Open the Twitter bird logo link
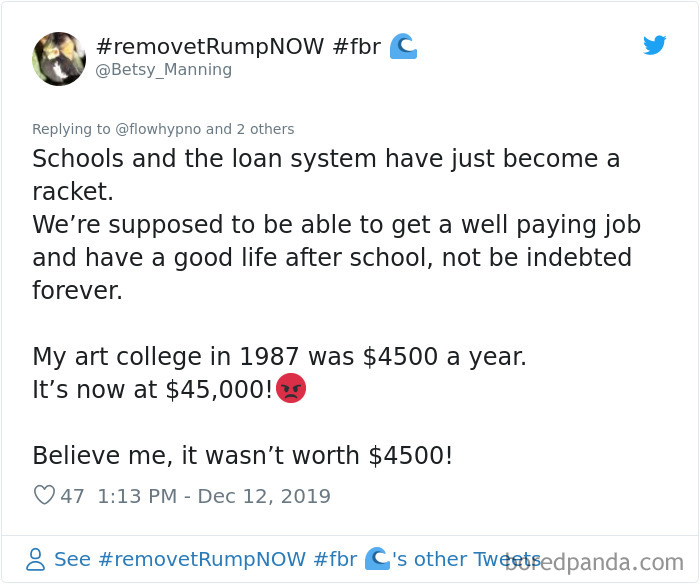 click(x=654, y=45)
